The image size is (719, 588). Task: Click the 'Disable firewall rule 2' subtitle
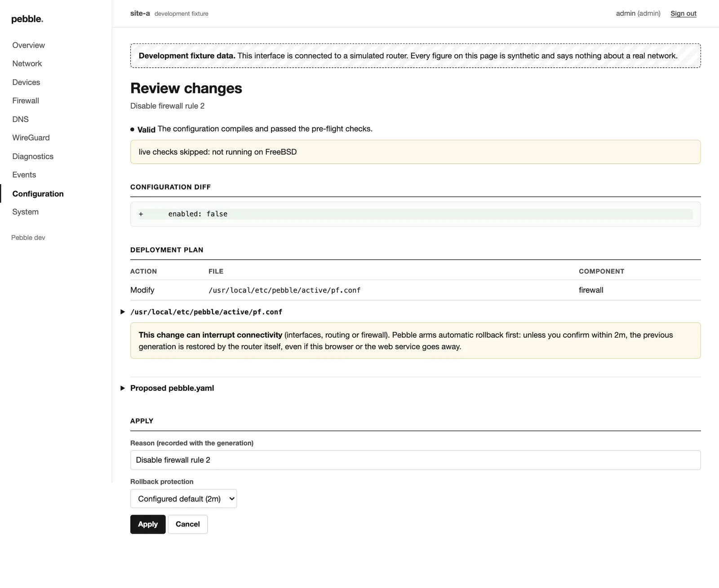point(167,106)
